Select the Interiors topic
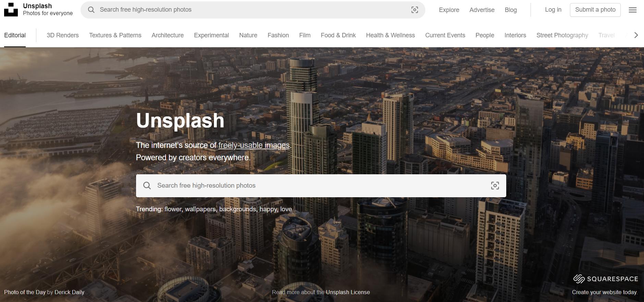Screen dimensions: 644x302 click(515, 35)
